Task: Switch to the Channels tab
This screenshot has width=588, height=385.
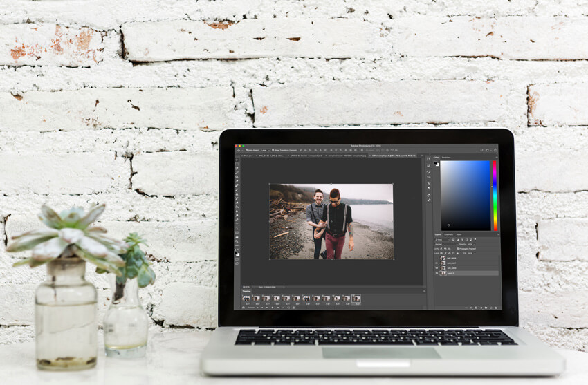Action: (448, 234)
